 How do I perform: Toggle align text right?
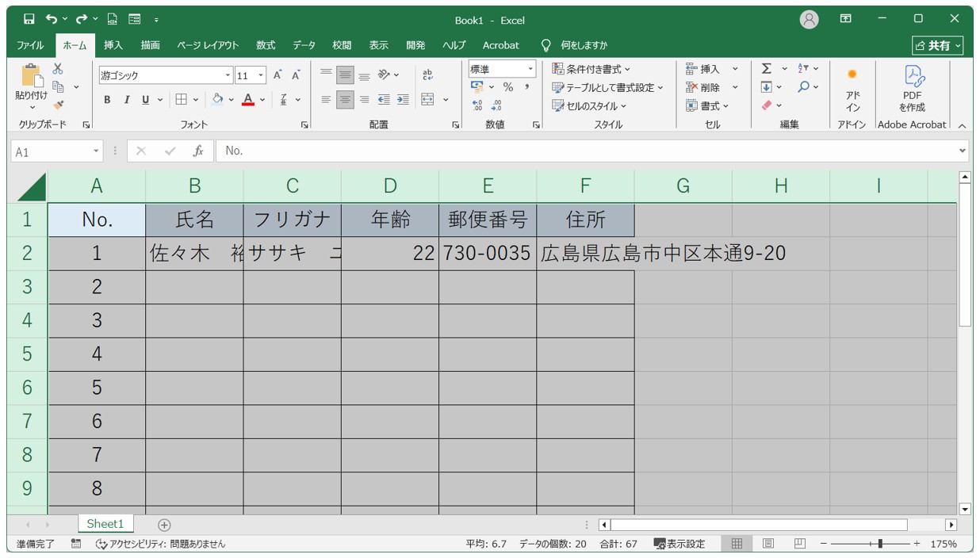pyautogui.click(x=364, y=99)
